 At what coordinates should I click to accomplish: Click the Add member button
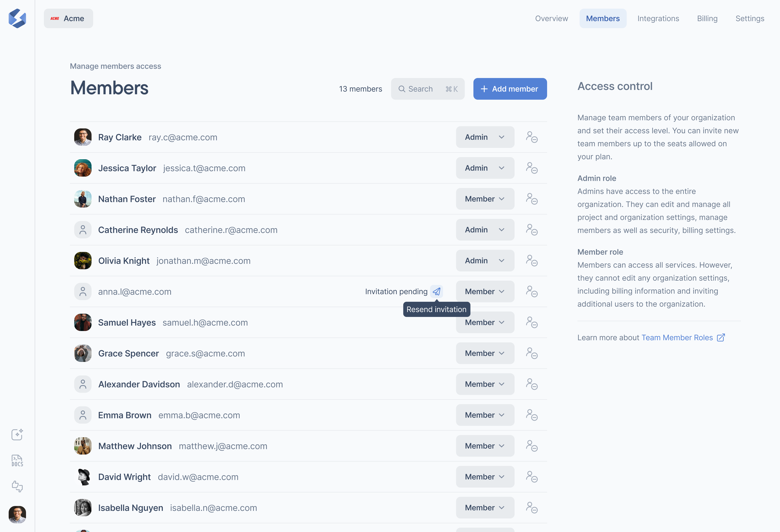click(510, 89)
